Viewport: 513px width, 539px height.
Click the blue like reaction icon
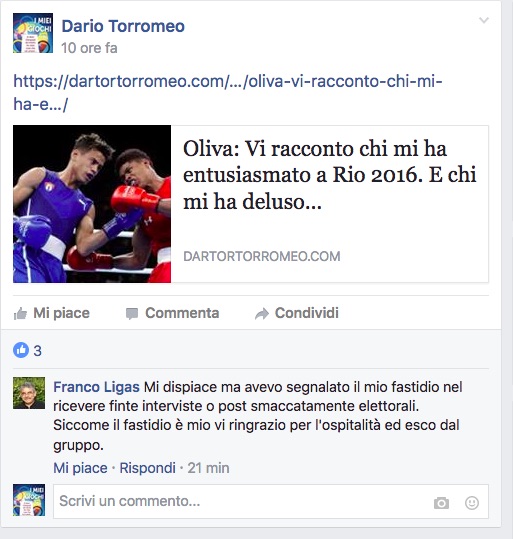click(21, 350)
